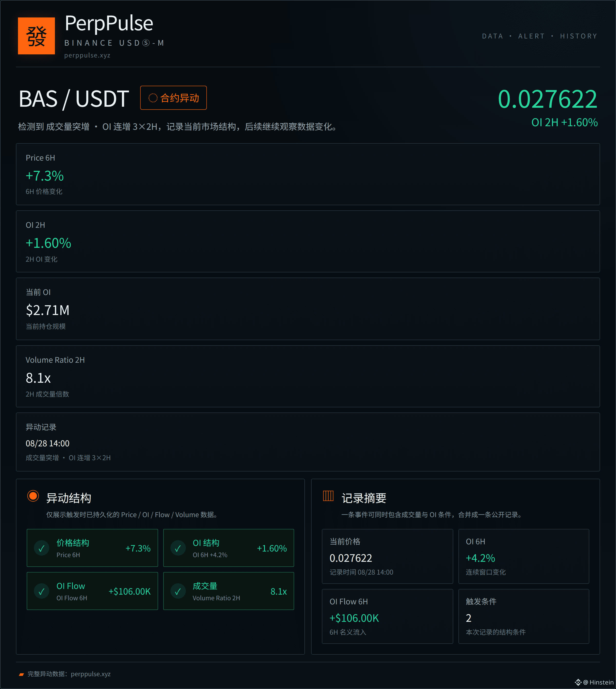Click the large 0.027622 price value

point(547,99)
